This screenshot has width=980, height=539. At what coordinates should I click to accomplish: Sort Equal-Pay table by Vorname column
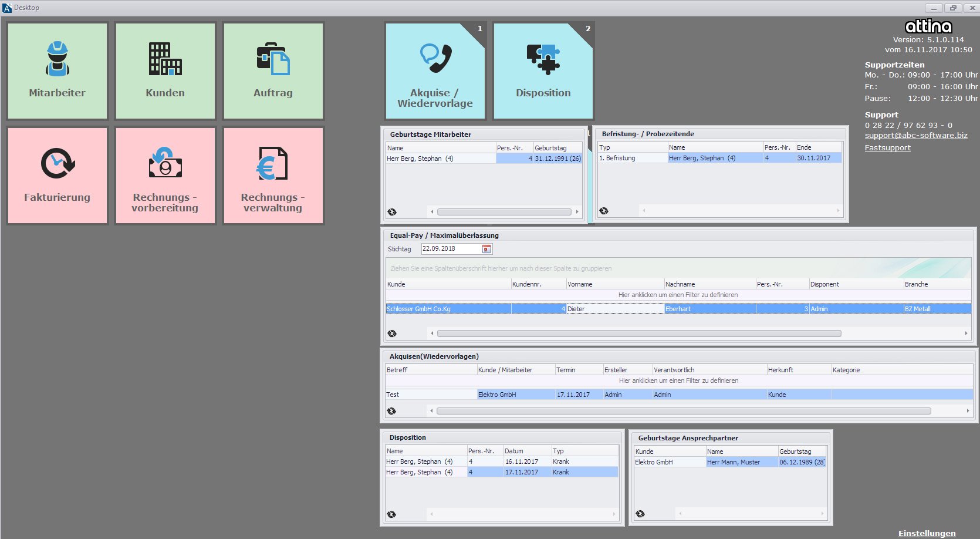[x=615, y=284]
